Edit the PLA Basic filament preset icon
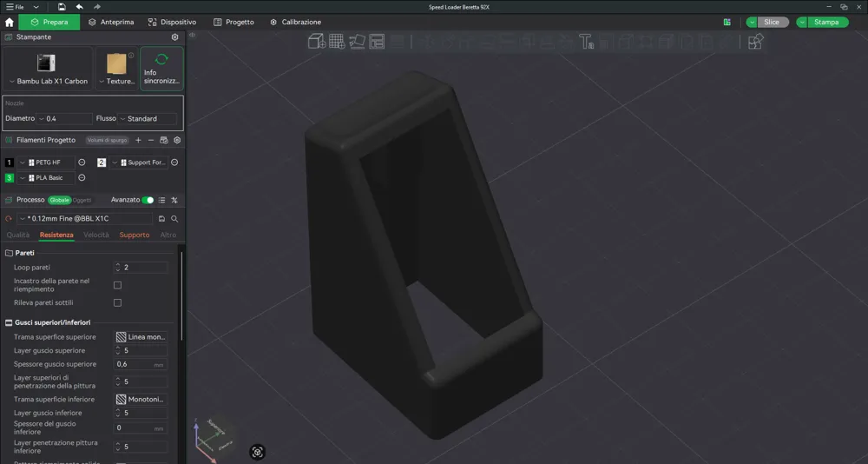 82,178
